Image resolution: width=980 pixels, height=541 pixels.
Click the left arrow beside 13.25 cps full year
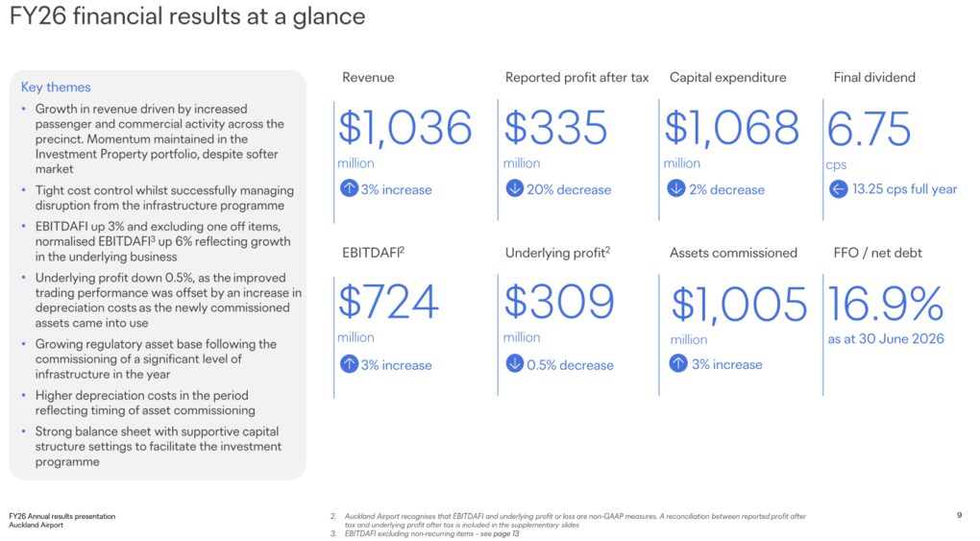tap(839, 189)
